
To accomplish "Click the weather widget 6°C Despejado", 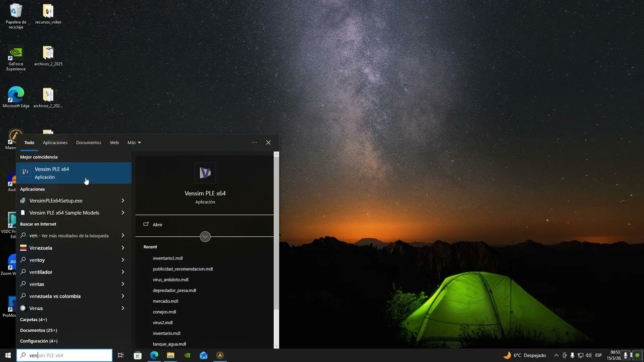I will click(525, 355).
